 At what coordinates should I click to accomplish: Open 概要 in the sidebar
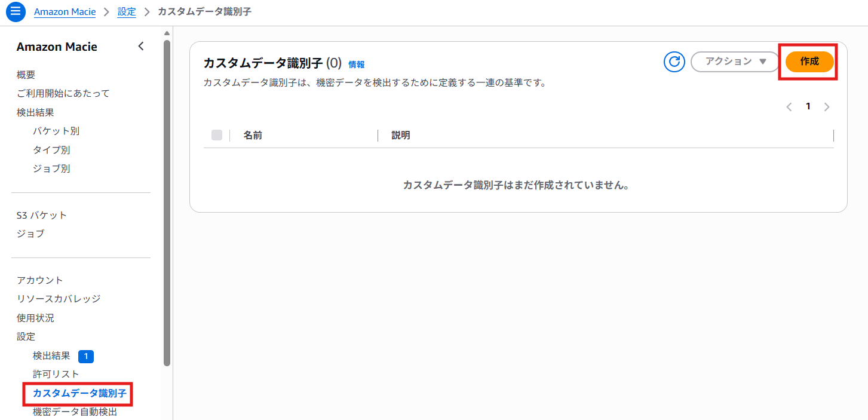[x=26, y=75]
